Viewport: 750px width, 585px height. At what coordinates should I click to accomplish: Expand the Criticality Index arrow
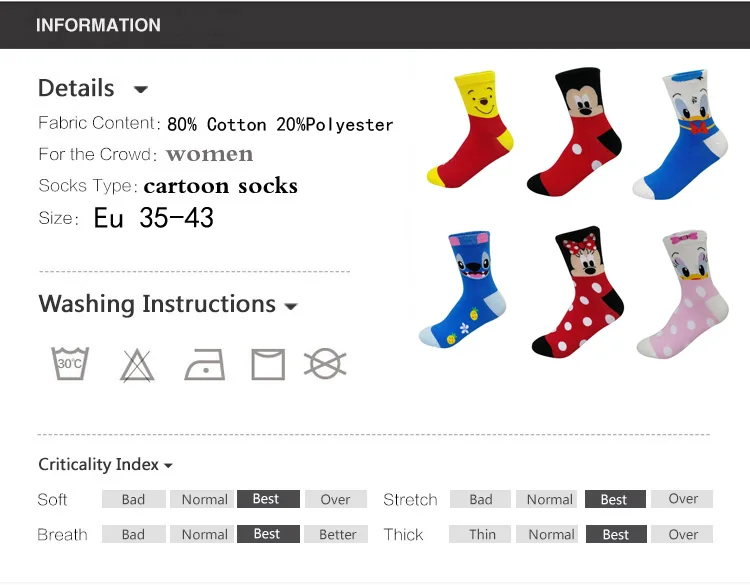tap(168, 465)
